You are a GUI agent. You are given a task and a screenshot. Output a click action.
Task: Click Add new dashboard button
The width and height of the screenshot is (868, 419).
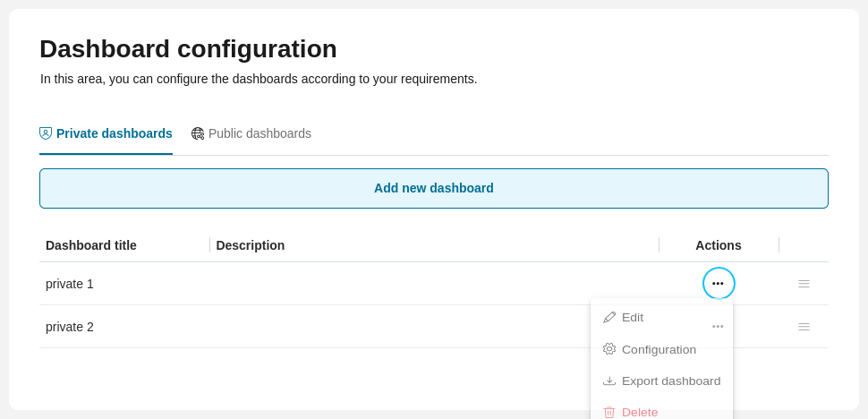tap(434, 188)
